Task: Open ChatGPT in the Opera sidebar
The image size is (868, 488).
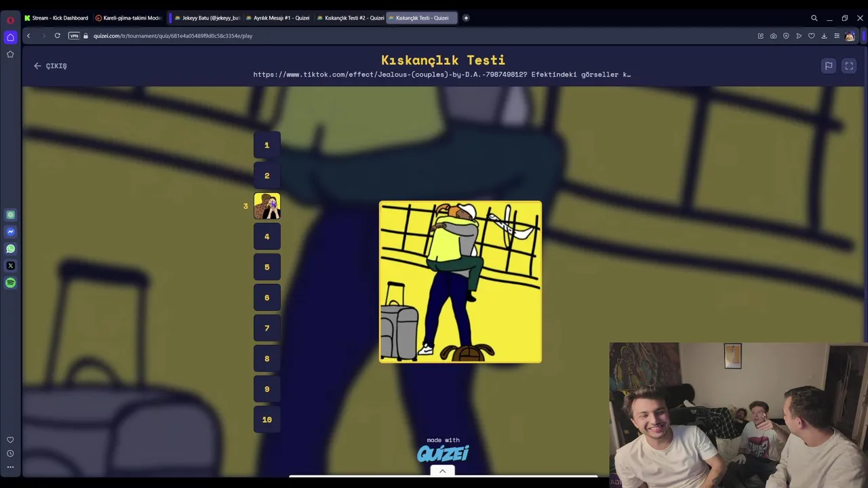Action: [x=10, y=215]
